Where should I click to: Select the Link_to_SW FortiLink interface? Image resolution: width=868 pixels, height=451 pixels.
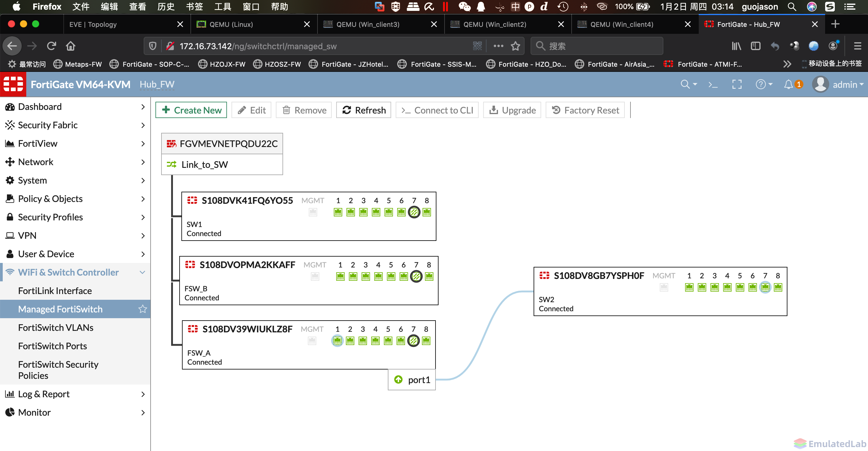[x=222, y=165]
